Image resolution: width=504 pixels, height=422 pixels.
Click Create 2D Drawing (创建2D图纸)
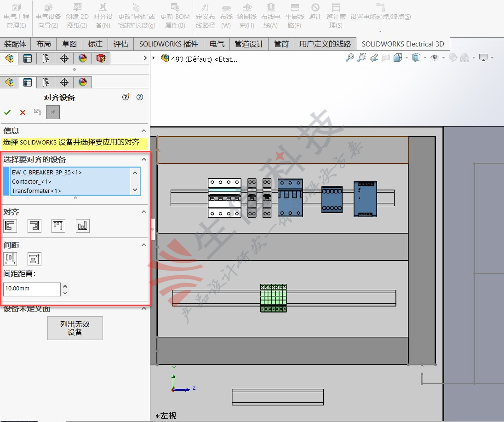coord(77,16)
